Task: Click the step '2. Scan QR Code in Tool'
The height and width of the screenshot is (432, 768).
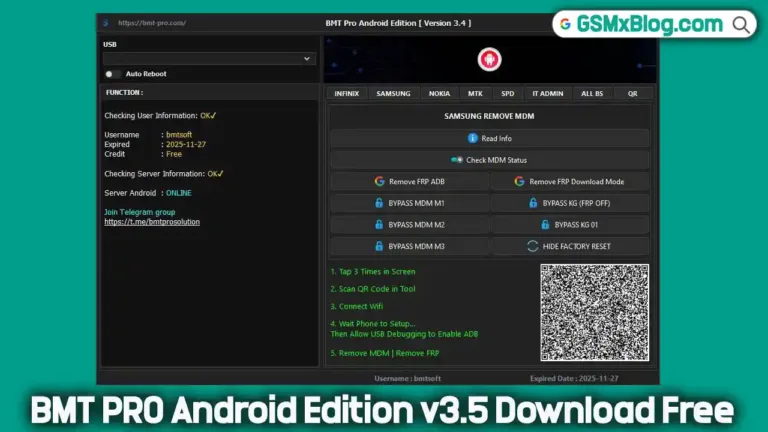Action: 373,289
